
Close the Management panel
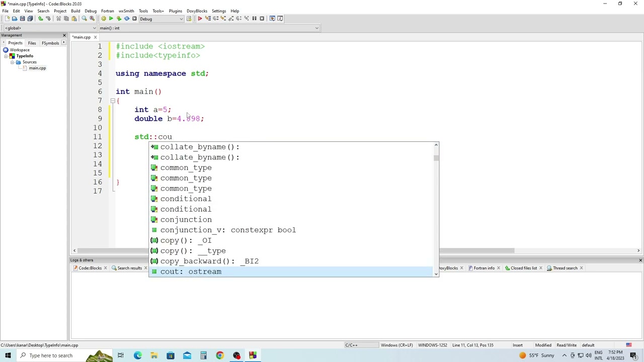point(64,35)
